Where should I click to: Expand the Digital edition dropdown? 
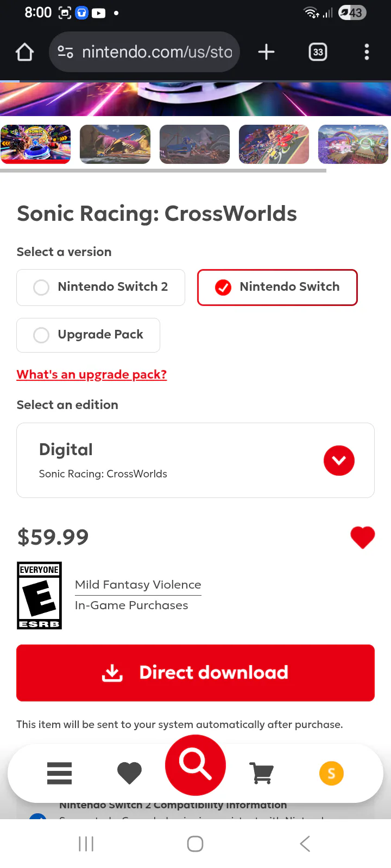[x=339, y=461]
